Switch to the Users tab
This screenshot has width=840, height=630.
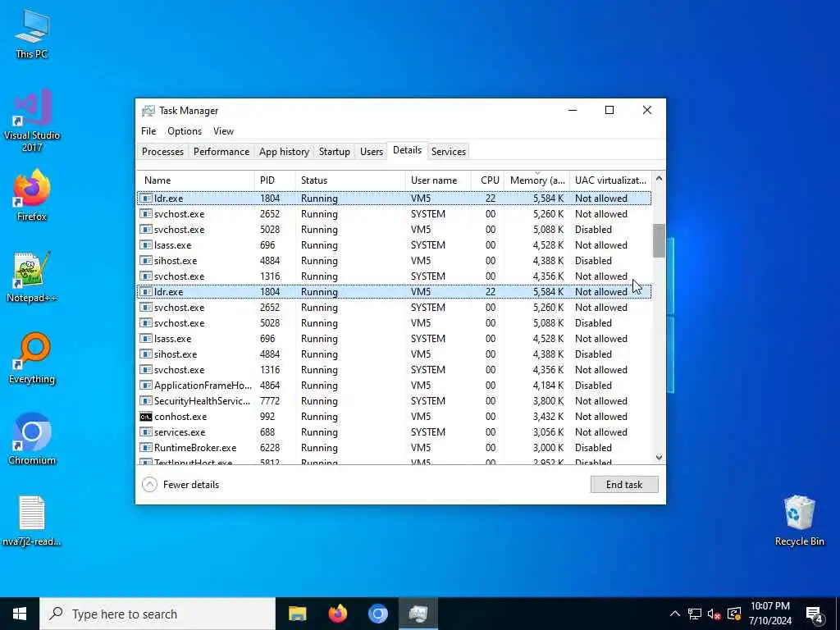[x=372, y=152]
